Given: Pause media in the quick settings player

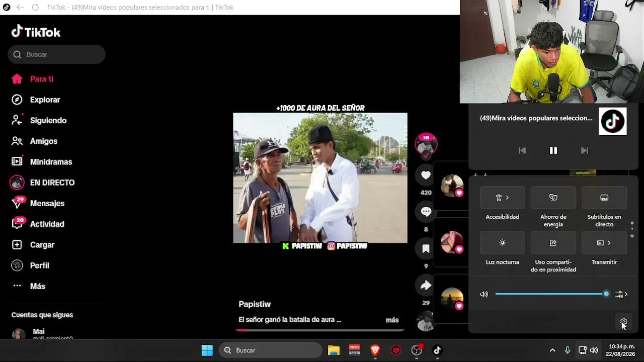Looking at the screenshot, I should pos(553,150).
